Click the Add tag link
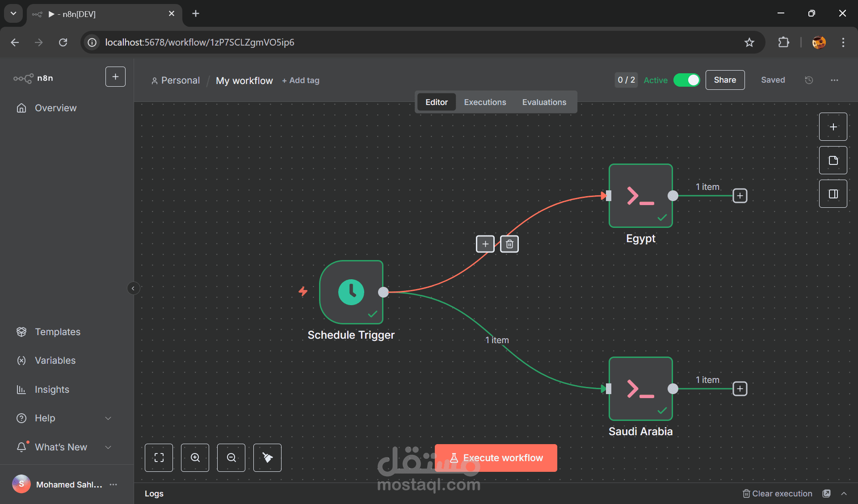 (301, 80)
